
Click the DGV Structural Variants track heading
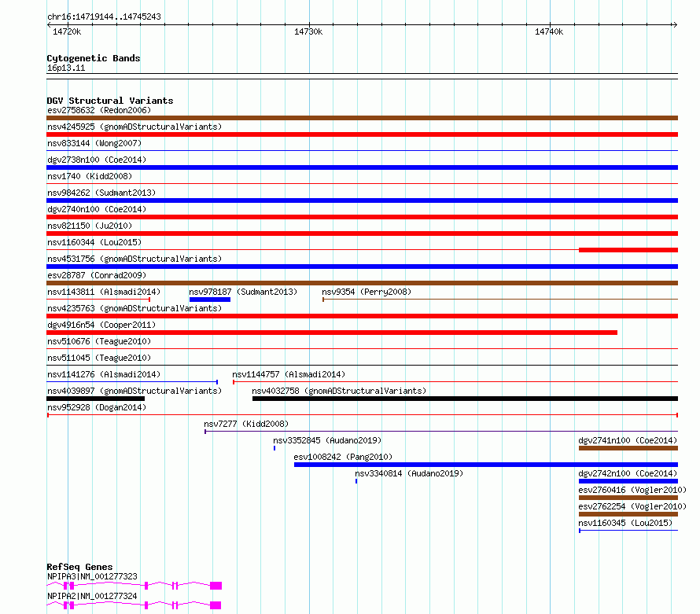pyautogui.click(x=110, y=101)
